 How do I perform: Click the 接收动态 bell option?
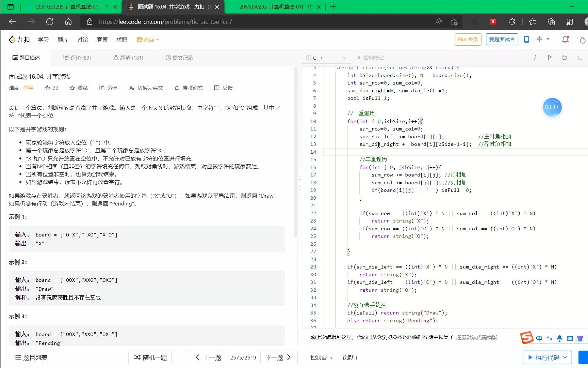click(189, 88)
